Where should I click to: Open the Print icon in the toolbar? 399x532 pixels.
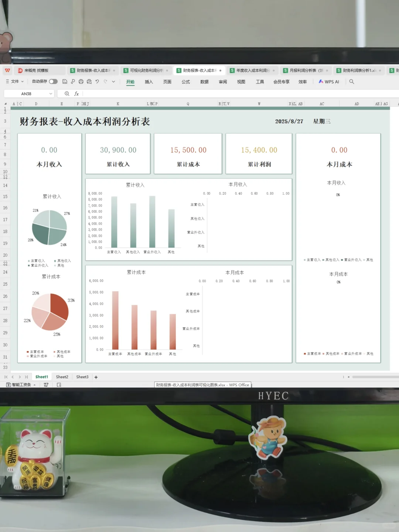click(81, 81)
